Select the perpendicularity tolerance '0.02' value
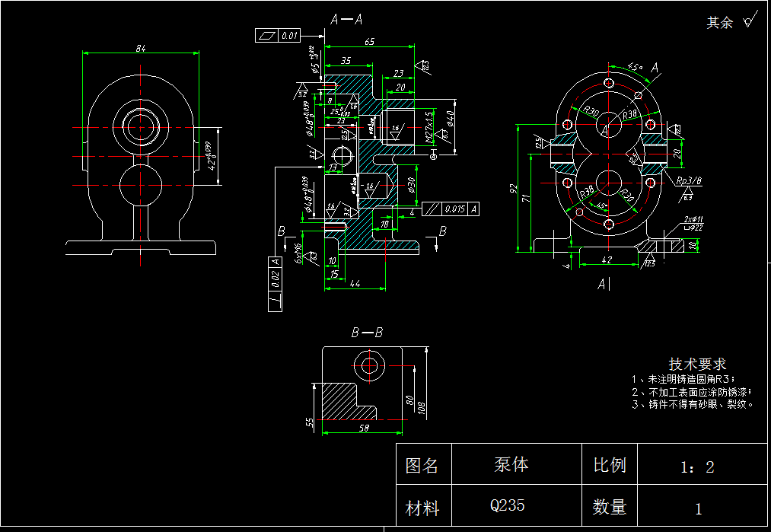This screenshot has width=771, height=532. coord(276,279)
